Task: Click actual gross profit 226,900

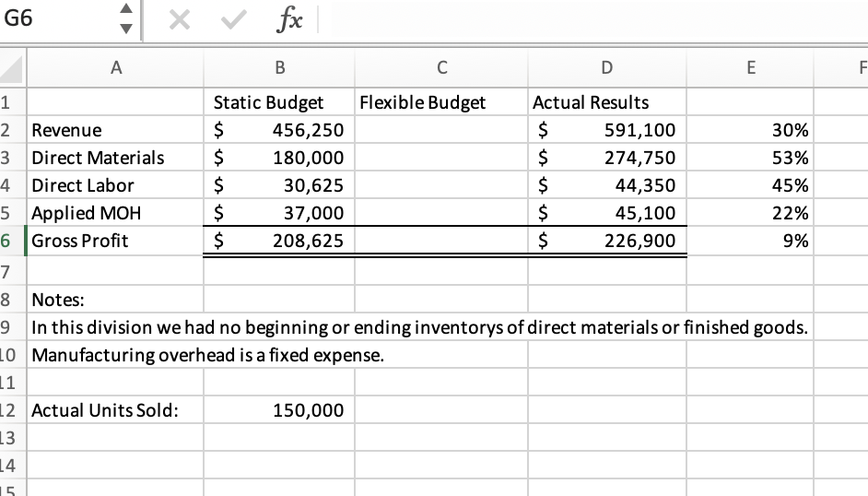Action: (x=607, y=241)
